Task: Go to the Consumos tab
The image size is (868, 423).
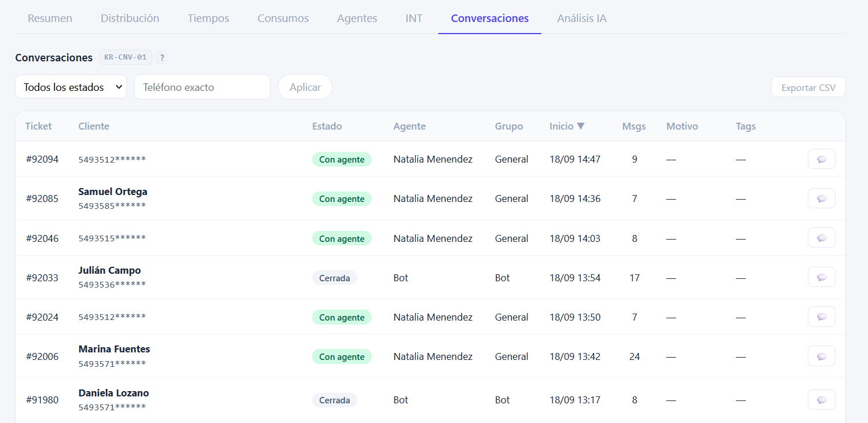Action: [283, 18]
